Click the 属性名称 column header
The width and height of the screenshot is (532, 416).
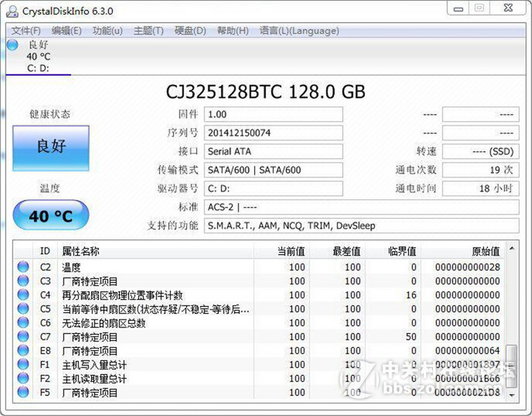point(156,251)
